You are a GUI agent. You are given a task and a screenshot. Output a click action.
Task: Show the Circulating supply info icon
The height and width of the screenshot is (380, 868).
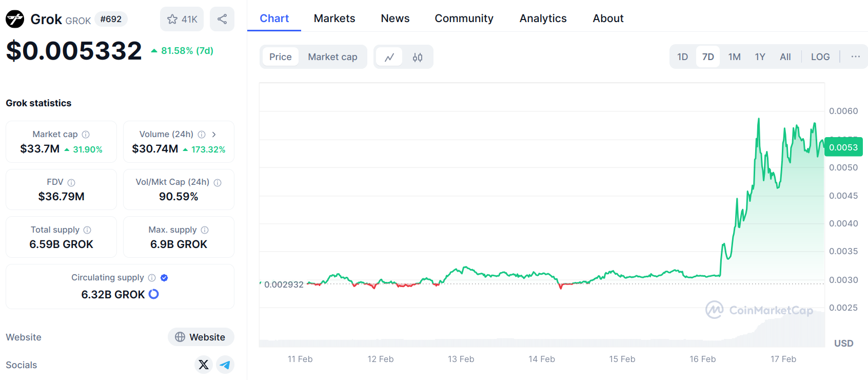click(152, 278)
